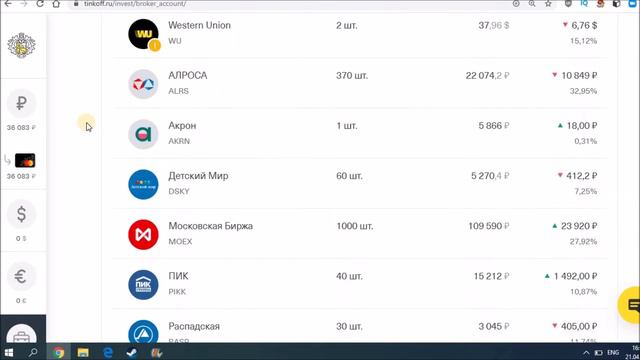Open the Детский Мир company logo
This screenshot has height=360, width=640.
coord(143,184)
